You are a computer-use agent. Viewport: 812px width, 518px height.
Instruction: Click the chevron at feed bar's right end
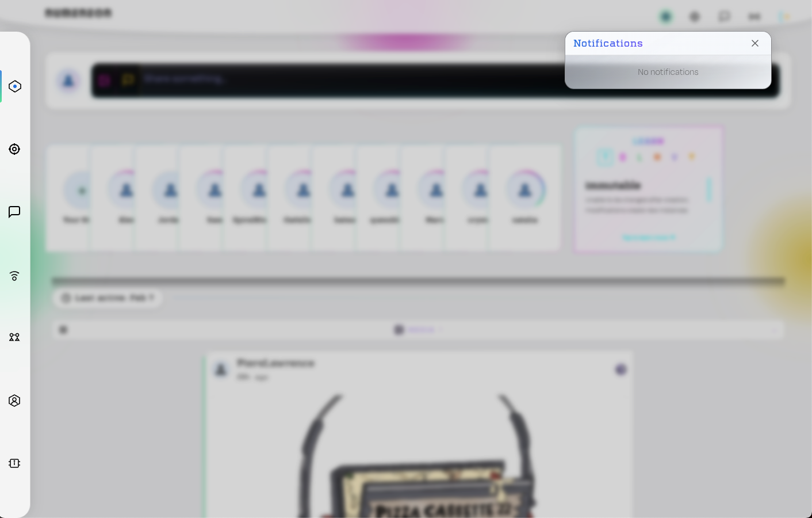click(775, 330)
